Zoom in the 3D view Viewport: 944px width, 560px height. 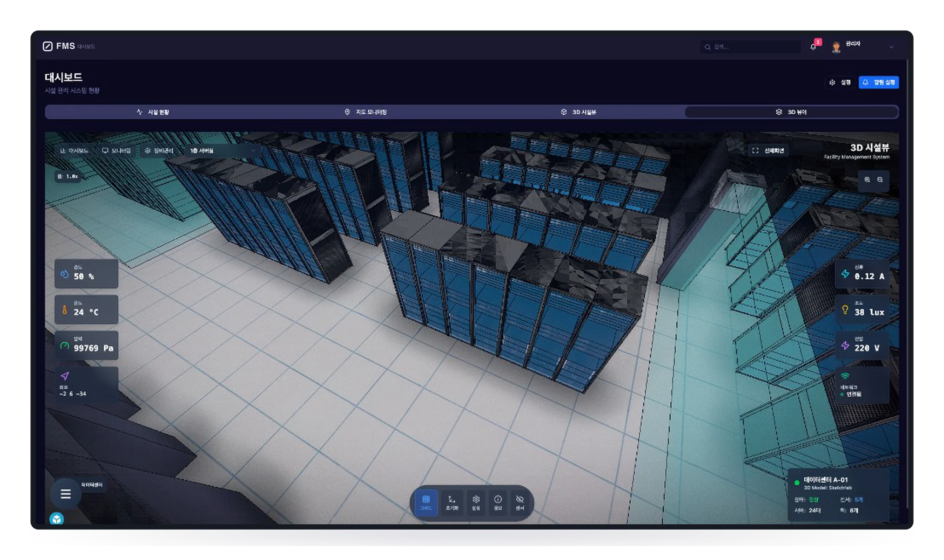(x=867, y=180)
